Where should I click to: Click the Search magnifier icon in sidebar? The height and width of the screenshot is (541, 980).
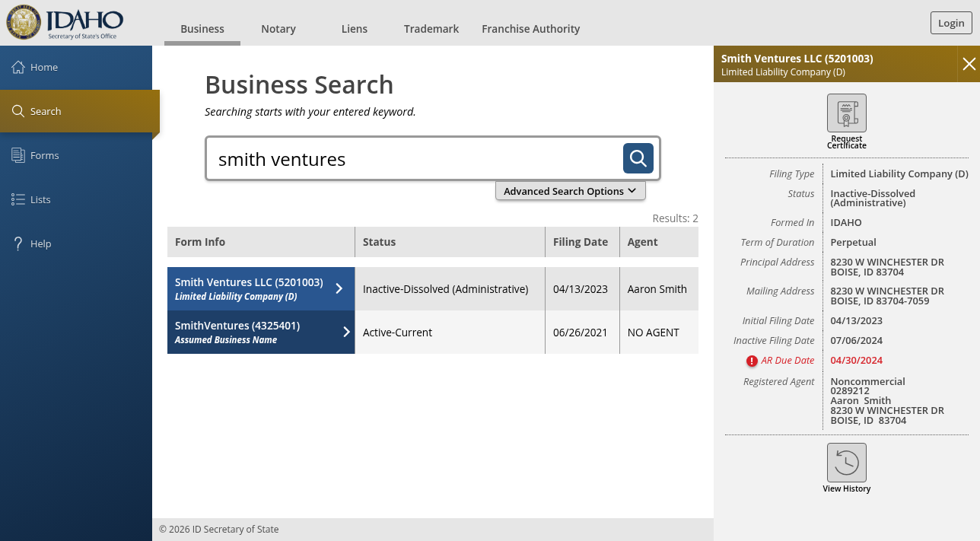pyautogui.click(x=18, y=111)
